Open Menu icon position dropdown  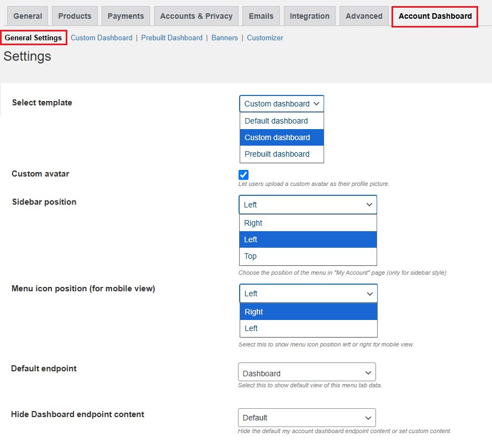click(x=308, y=294)
